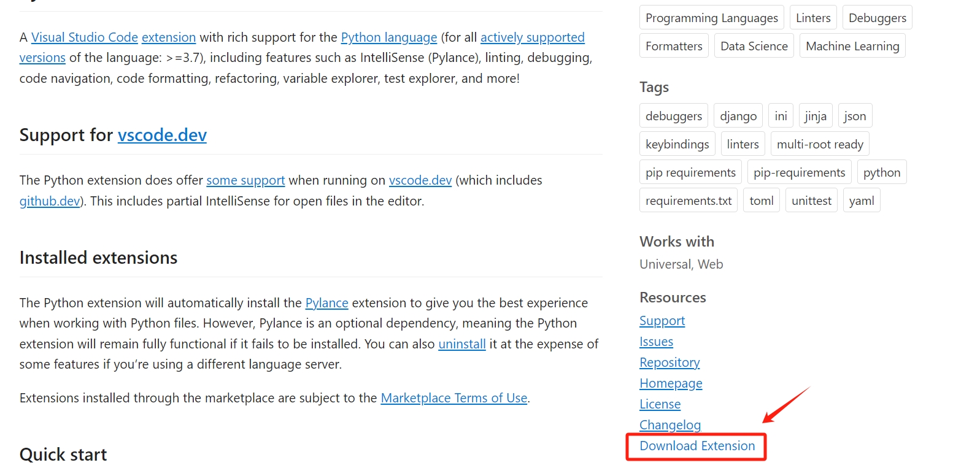
Task: Open the Data Science category
Action: pyautogui.click(x=754, y=46)
